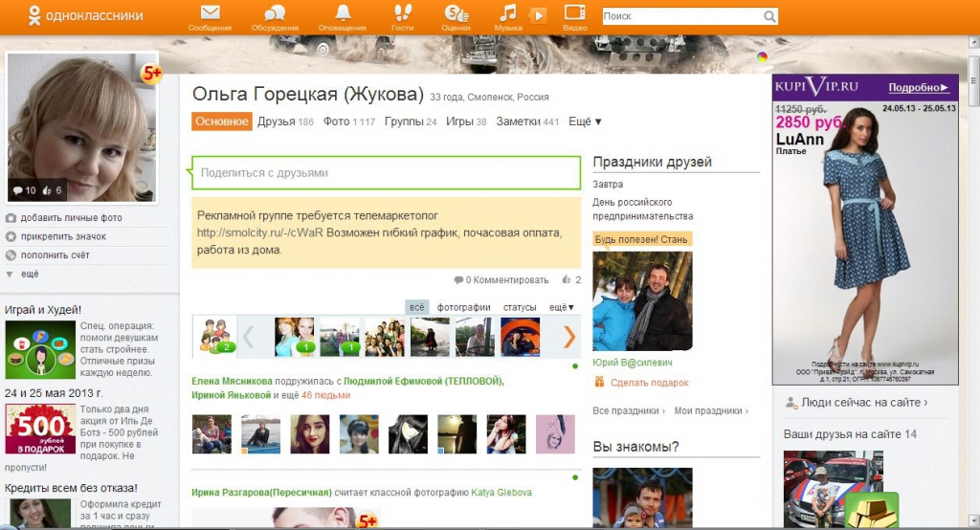The height and width of the screenshot is (530, 980).
Task: Click Ваши друзья на сайте 14
Action: click(x=850, y=434)
